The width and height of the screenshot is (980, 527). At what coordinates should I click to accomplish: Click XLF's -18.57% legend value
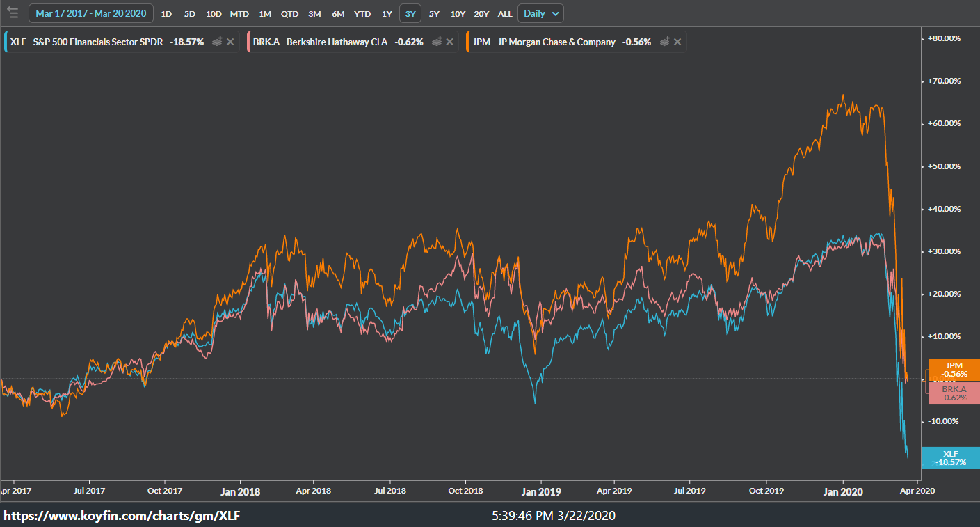tap(187, 42)
